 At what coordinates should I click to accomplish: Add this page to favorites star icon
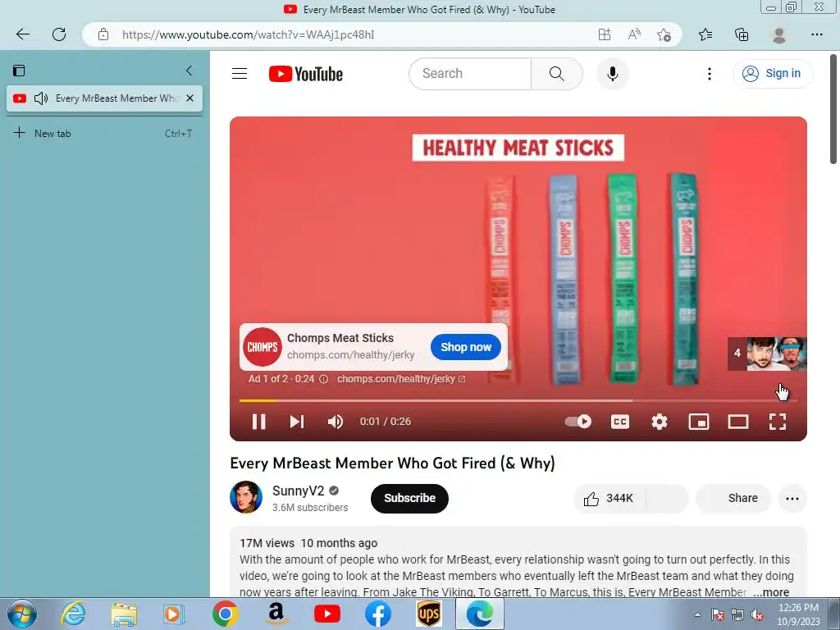pyautogui.click(x=664, y=34)
